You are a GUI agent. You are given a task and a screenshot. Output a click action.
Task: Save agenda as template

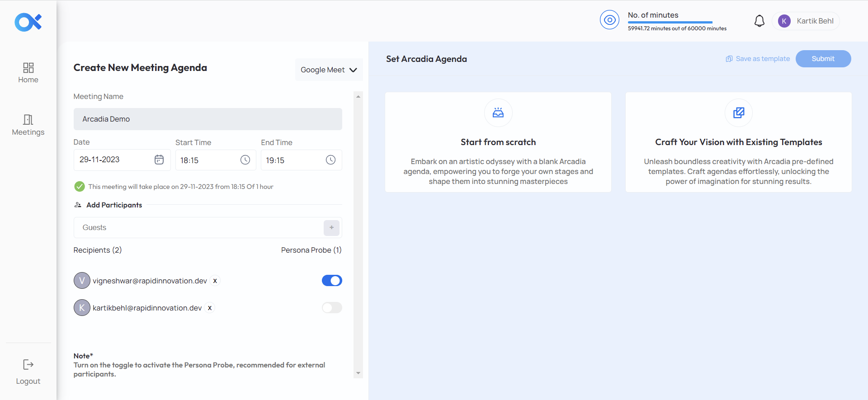click(x=758, y=59)
